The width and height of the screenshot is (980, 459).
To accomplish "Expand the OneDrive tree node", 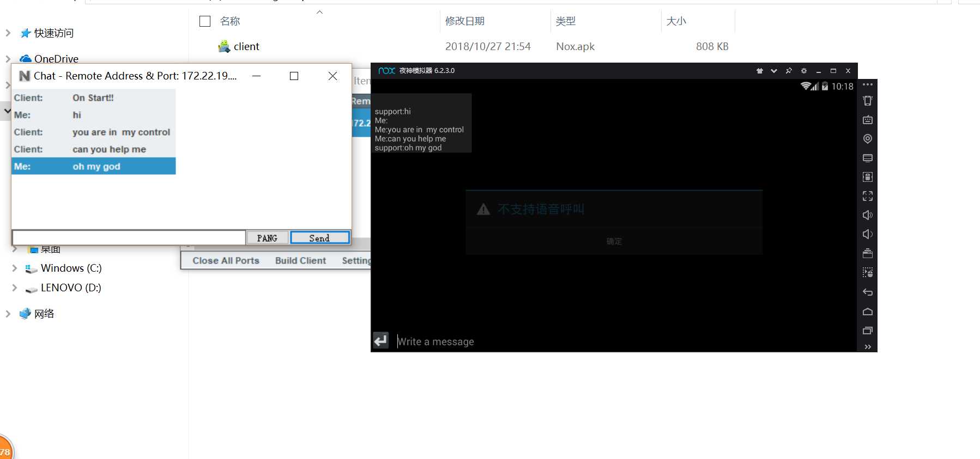I will [x=8, y=58].
